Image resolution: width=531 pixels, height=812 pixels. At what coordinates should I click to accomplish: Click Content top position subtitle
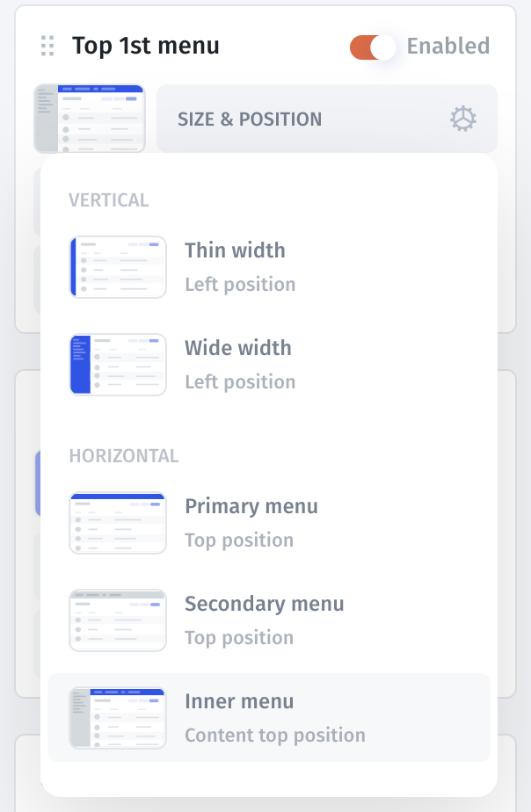click(x=274, y=736)
